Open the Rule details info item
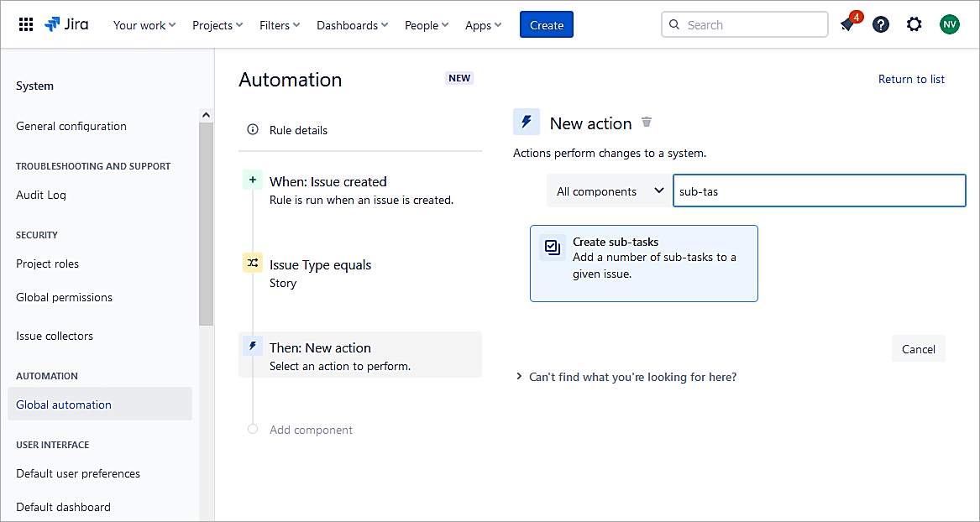The height and width of the screenshot is (522, 980). 298,130
